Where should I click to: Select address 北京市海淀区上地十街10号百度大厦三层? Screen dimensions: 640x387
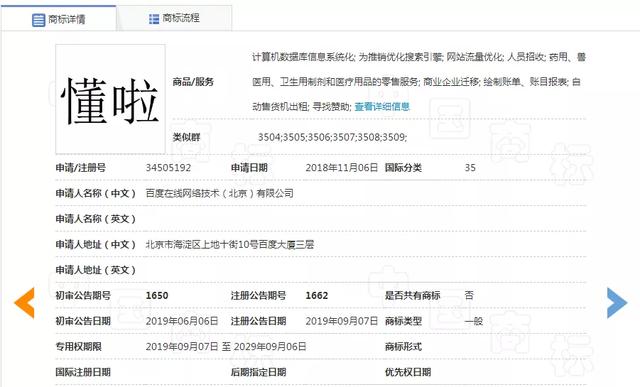[230, 245]
